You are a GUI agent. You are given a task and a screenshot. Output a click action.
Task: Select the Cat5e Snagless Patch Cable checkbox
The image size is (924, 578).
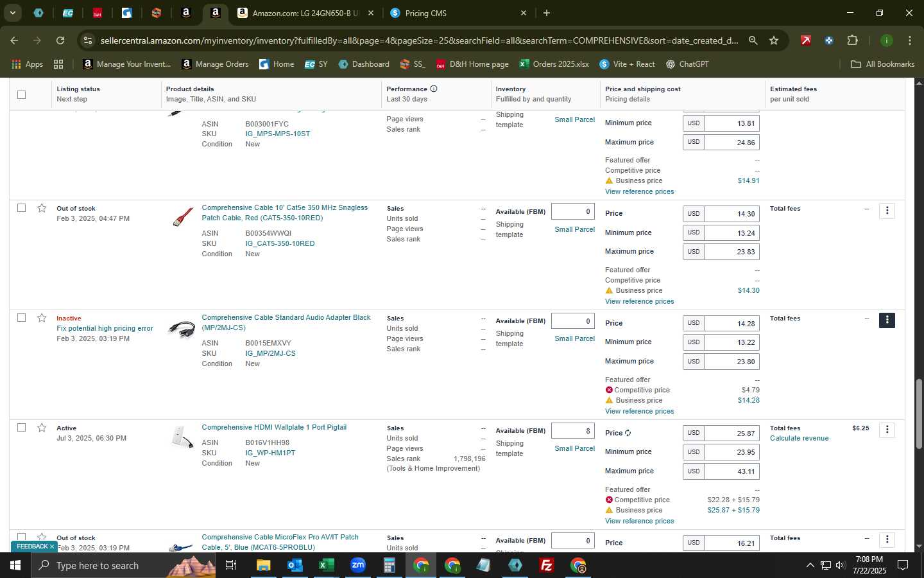(x=21, y=208)
